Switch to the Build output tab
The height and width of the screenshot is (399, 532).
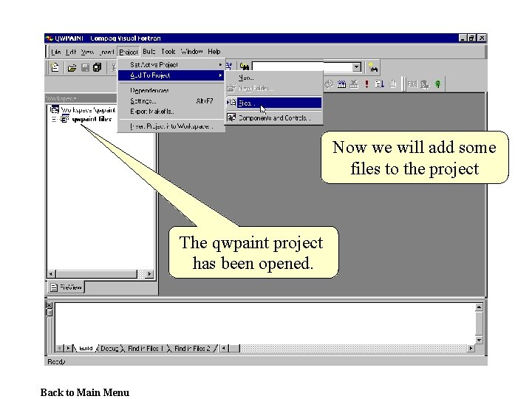(86, 349)
